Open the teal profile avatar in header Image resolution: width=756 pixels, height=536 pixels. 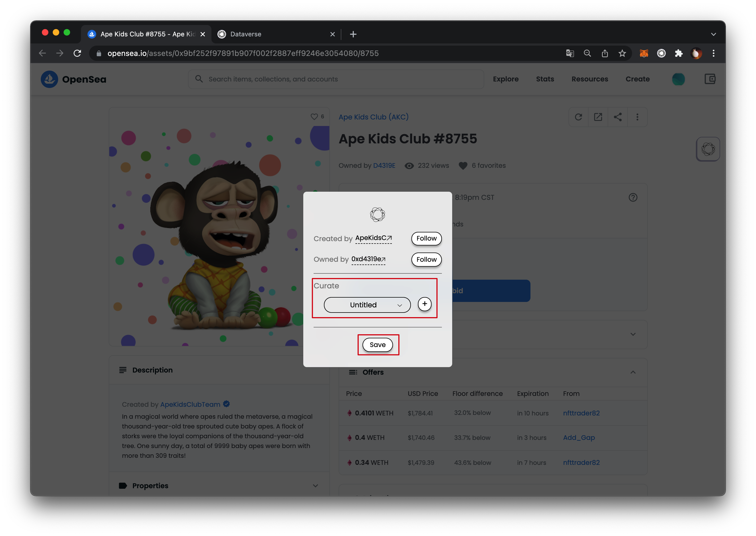click(678, 79)
